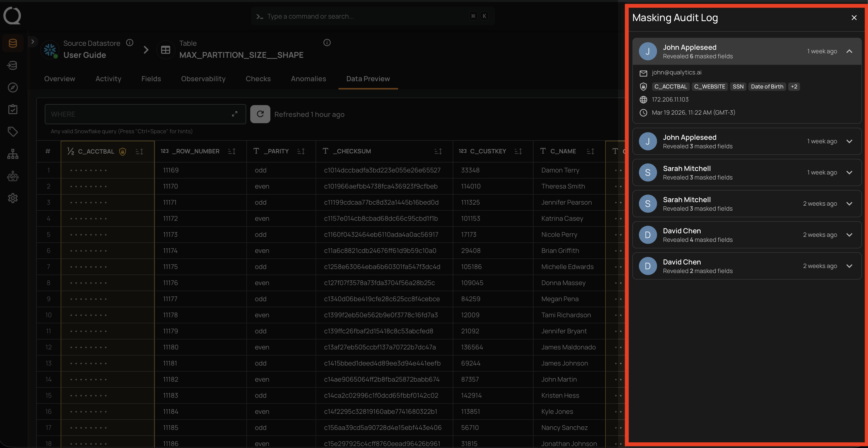The image size is (868, 448).
Task: Expand David Chen's 4-masked-fields entry
Action: (x=849, y=235)
